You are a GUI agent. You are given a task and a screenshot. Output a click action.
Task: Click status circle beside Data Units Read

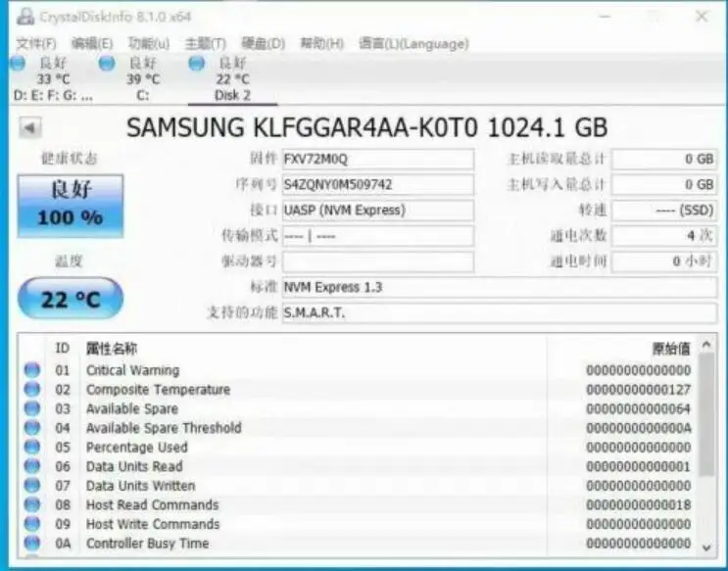coord(32,466)
